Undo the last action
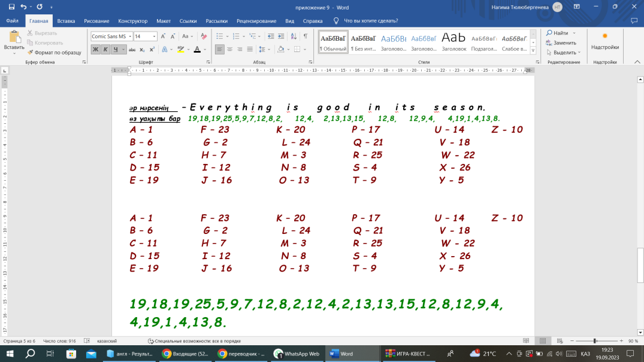The height and width of the screenshot is (362, 644). click(x=23, y=7)
